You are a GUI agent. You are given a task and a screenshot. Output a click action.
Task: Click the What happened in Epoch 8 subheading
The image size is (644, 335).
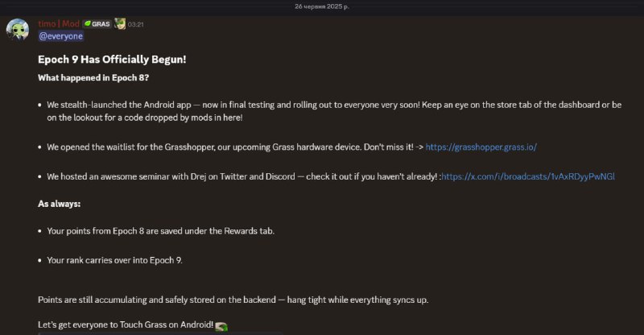tap(93, 77)
